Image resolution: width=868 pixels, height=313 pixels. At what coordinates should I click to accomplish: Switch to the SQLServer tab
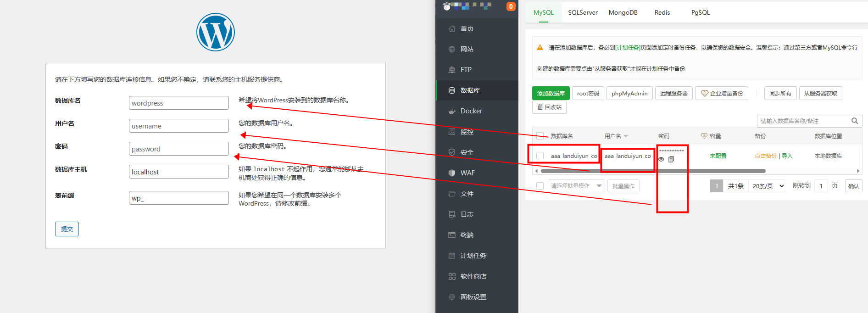(x=583, y=12)
